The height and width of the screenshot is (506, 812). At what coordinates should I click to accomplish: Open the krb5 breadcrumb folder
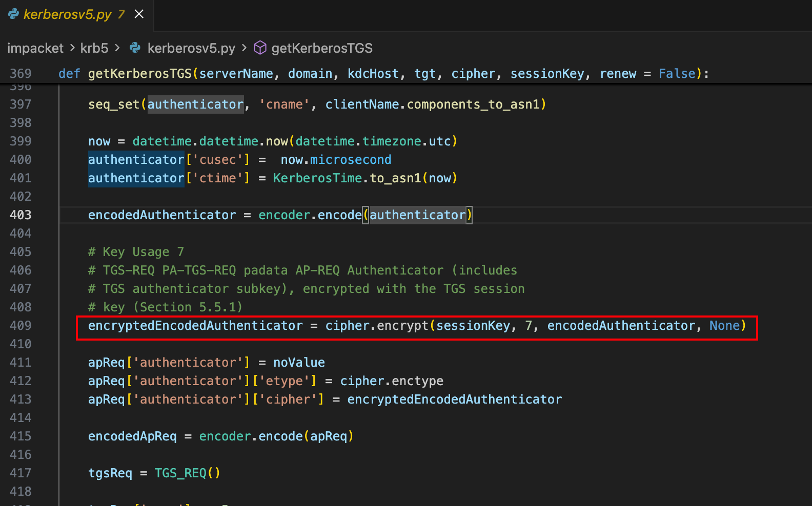point(94,48)
